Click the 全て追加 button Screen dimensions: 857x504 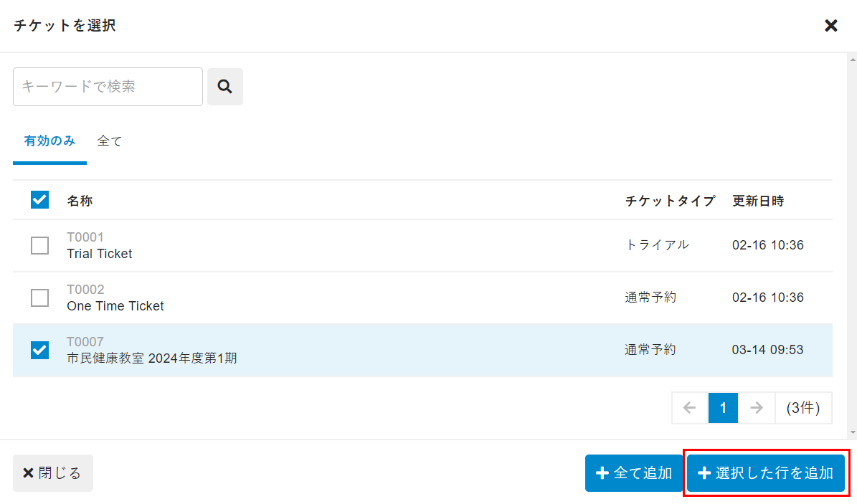coord(634,473)
